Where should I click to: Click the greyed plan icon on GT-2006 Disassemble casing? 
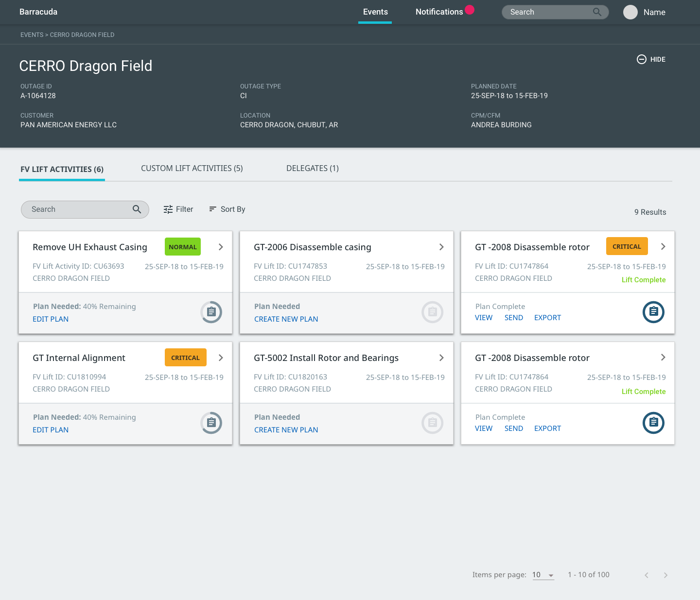[x=432, y=312]
